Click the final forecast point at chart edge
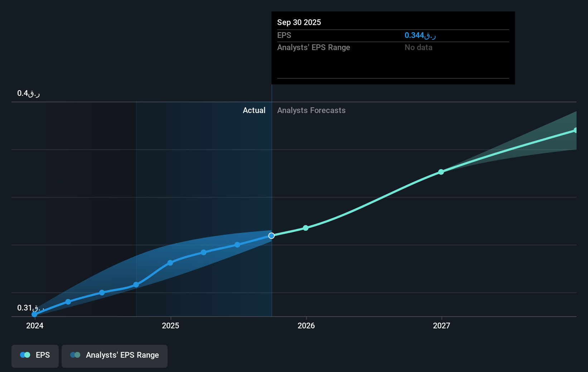 [x=576, y=130]
